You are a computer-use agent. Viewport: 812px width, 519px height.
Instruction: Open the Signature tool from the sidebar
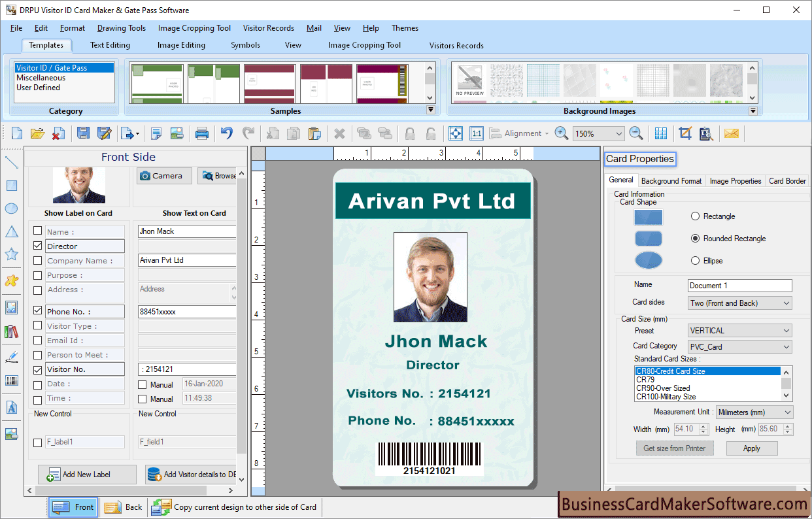[11, 357]
